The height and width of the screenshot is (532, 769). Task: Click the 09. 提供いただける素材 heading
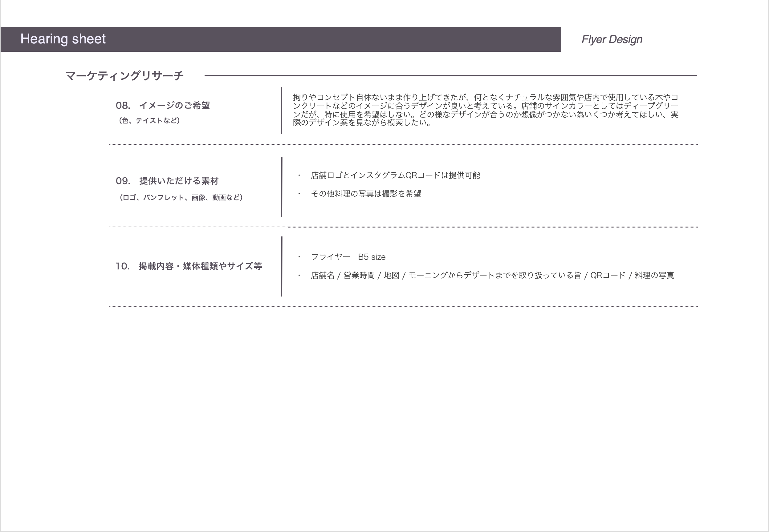pyautogui.click(x=167, y=181)
